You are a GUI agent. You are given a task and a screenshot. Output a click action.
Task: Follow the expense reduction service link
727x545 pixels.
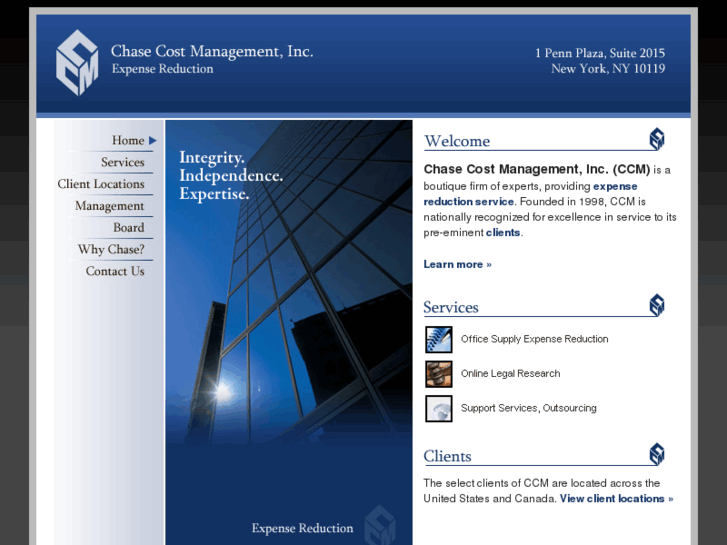(530, 194)
